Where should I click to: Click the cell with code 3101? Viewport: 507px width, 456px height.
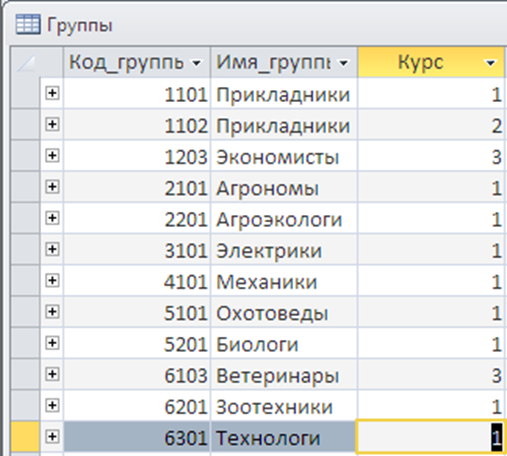pyautogui.click(x=137, y=249)
